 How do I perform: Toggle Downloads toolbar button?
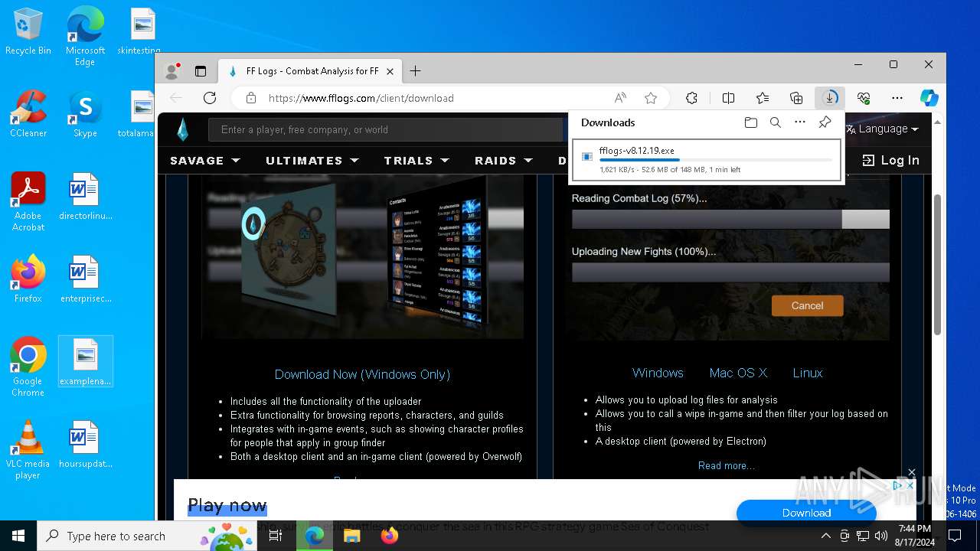coord(830,98)
